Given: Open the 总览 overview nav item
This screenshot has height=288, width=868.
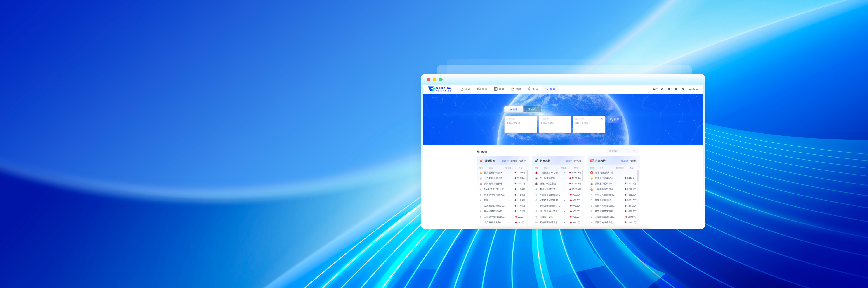Looking at the screenshot, I should (465, 89).
